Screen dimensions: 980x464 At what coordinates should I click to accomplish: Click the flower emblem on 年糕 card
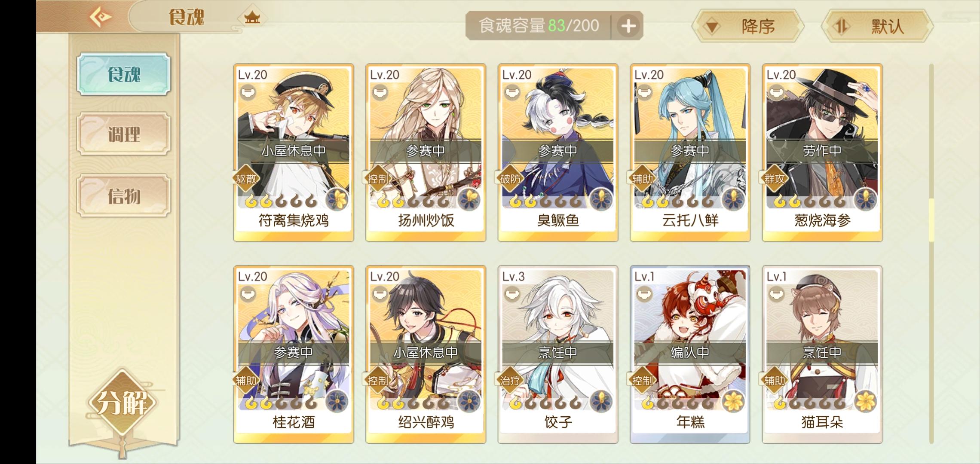click(733, 401)
